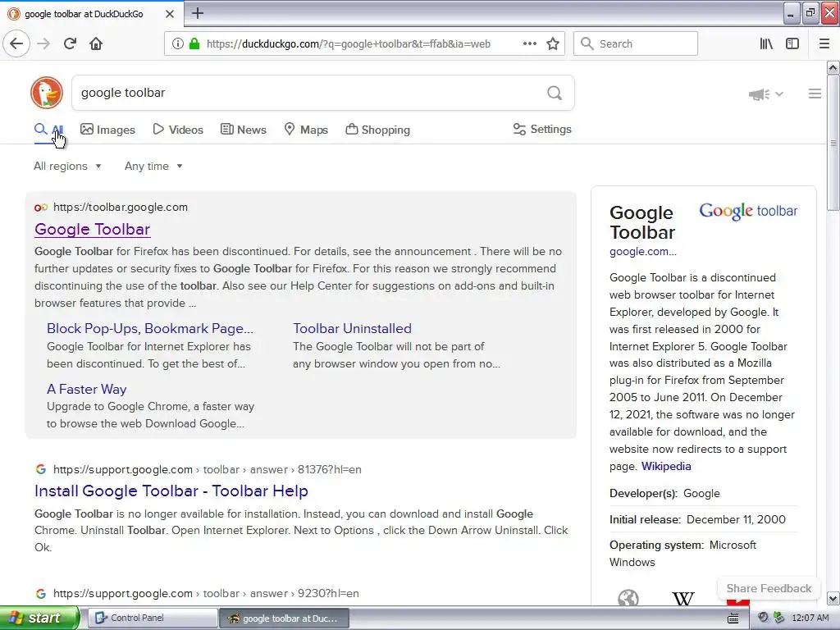Image resolution: width=840 pixels, height=630 pixels.
Task: Switch to Control Panel taskbar window
Action: [152, 619]
